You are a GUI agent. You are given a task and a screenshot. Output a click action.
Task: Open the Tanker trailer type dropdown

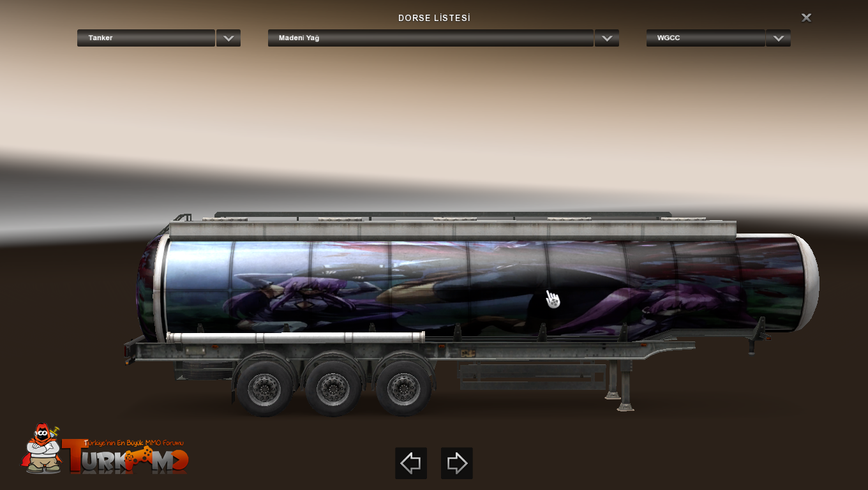click(x=146, y=38)
